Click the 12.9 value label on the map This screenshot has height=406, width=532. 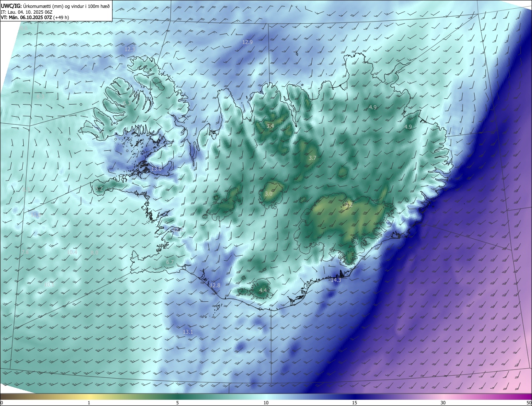(x=247, y=42)
